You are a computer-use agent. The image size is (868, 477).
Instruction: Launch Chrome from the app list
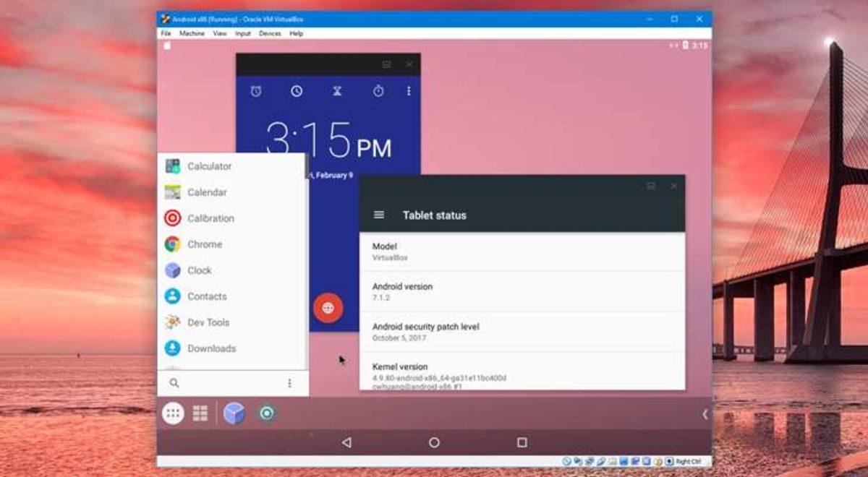(x=205, y=244)
